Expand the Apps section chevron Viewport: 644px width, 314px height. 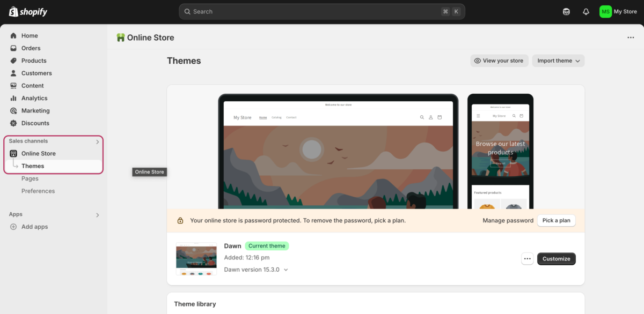point(97,215)
